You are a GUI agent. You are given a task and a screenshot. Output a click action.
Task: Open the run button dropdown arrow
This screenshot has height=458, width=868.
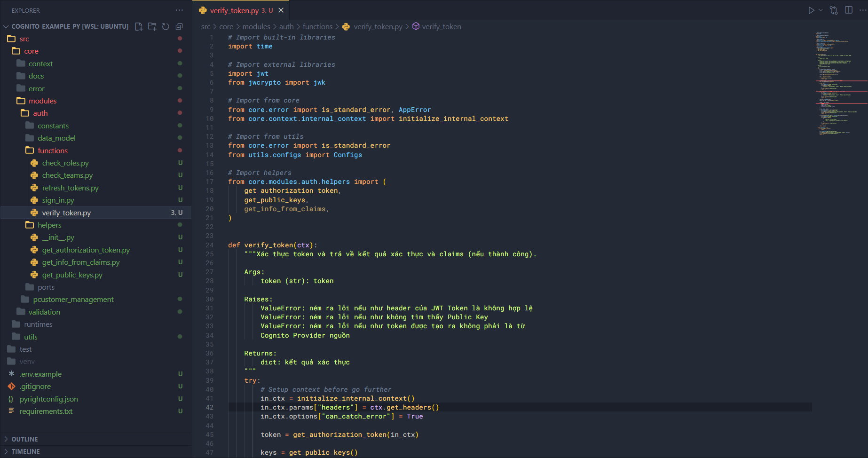coord(821,10)
